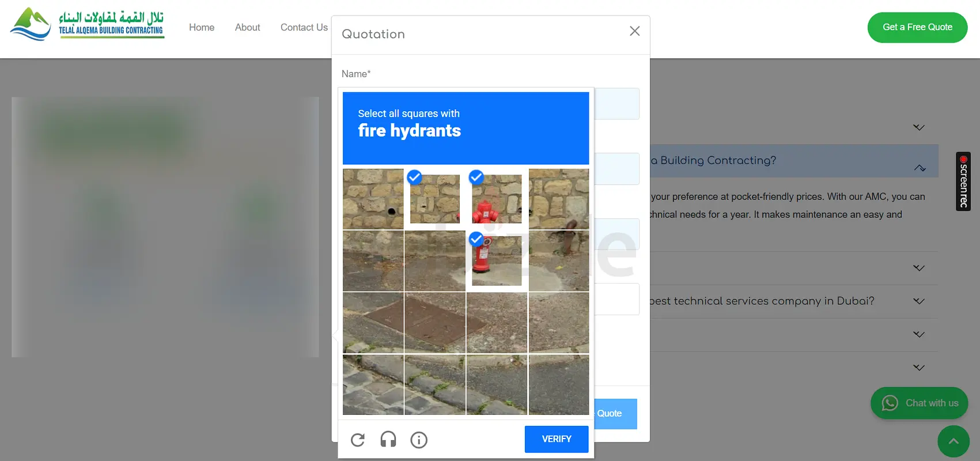Screen dimensions: 980x461
Task: Deselect the checked stone wall tile
Action: [x=435, y=199]
